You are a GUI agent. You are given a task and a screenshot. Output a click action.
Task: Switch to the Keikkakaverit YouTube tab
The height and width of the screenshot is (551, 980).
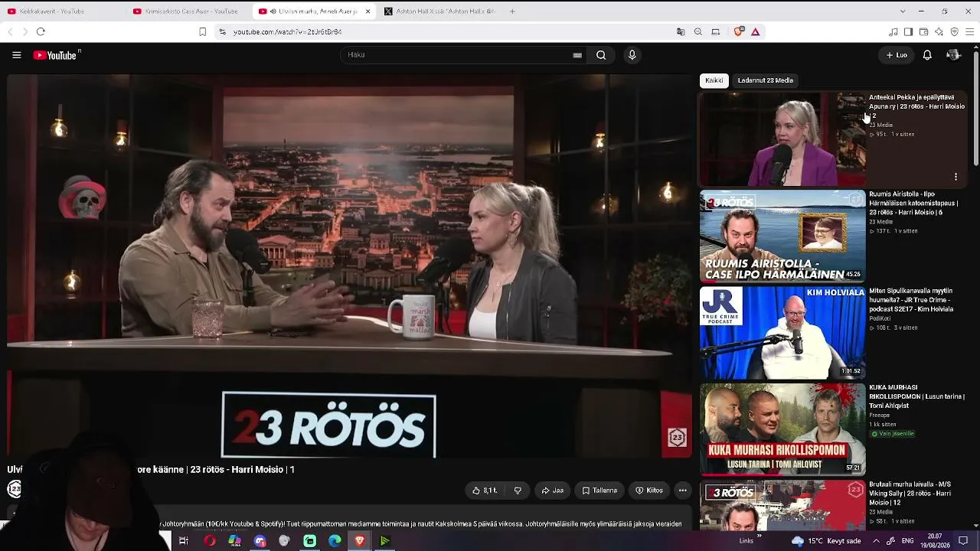point(63,11)
